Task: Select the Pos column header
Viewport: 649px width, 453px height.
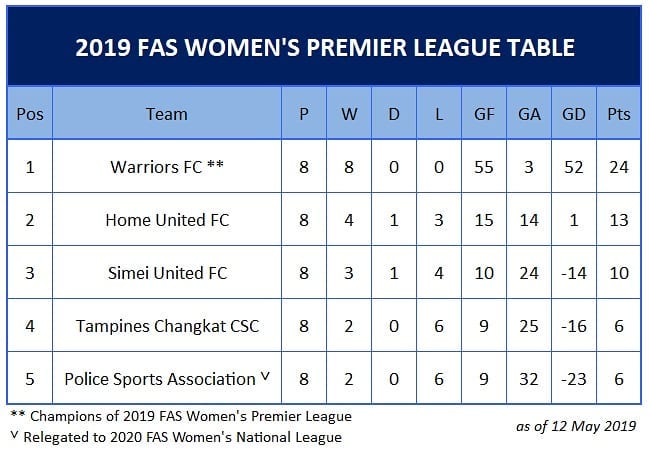Action: [x=30, y=113]
